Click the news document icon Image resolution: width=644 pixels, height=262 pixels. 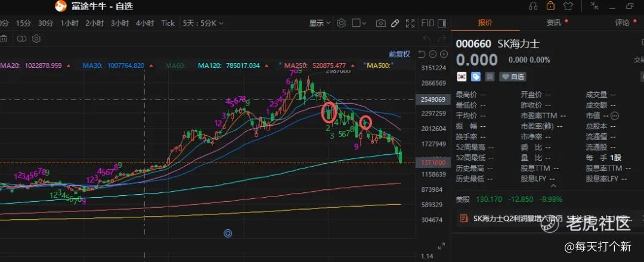click(464, 219)
